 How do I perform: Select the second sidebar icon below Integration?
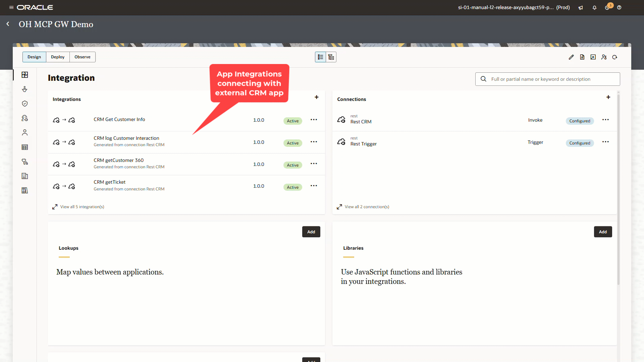click(25, 89)
